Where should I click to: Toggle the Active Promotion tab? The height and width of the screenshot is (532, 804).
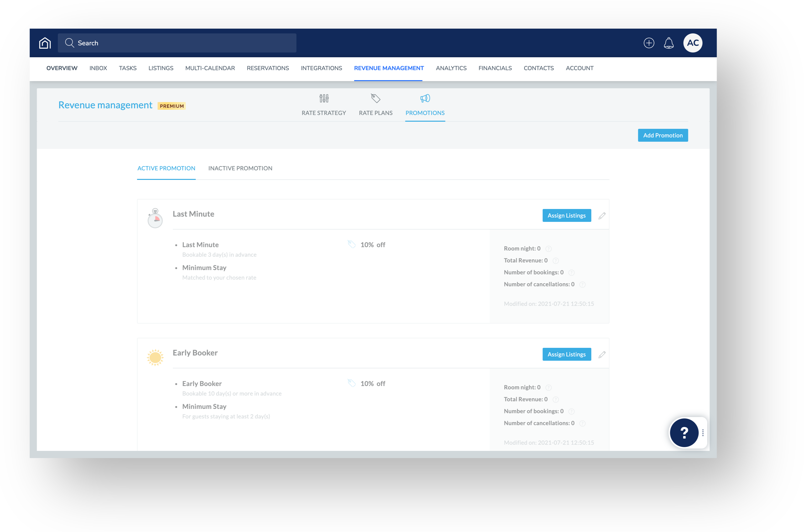pos(166,168)
